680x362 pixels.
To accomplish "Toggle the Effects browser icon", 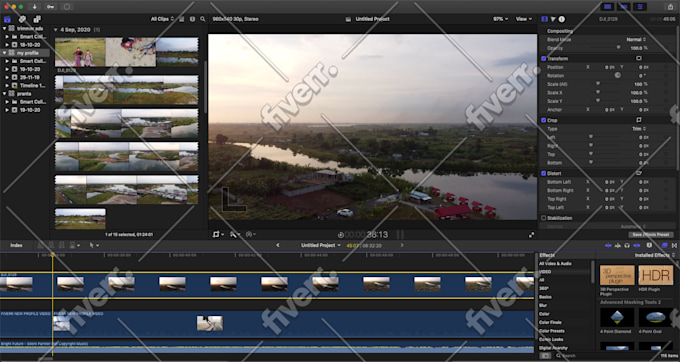I will (x=664, y=245).
